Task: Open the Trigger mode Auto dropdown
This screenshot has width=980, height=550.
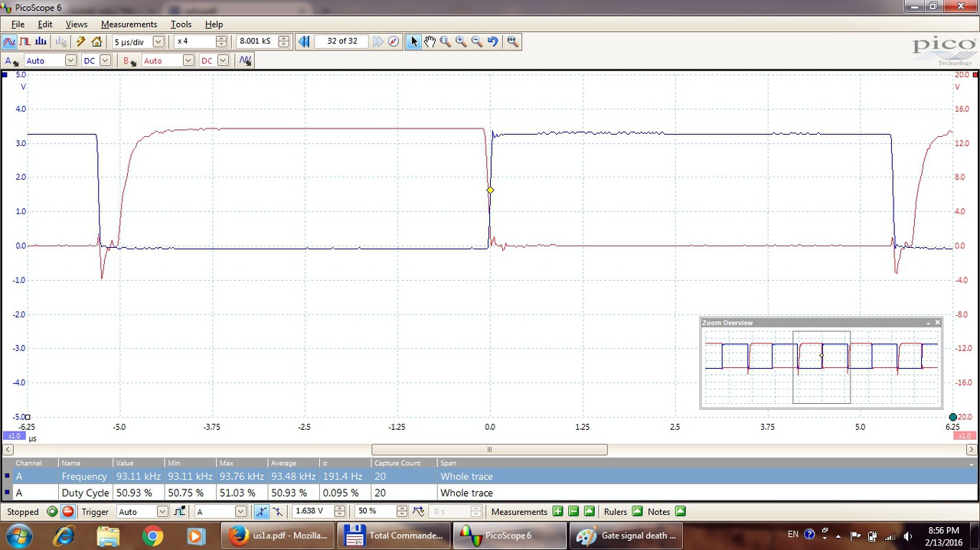Action: tap(162, 512)
